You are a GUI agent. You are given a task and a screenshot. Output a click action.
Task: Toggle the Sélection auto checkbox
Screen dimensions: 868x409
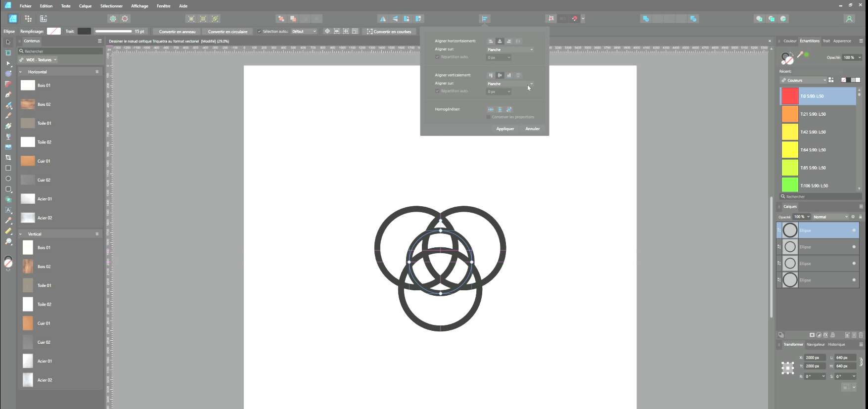(259, 32)
